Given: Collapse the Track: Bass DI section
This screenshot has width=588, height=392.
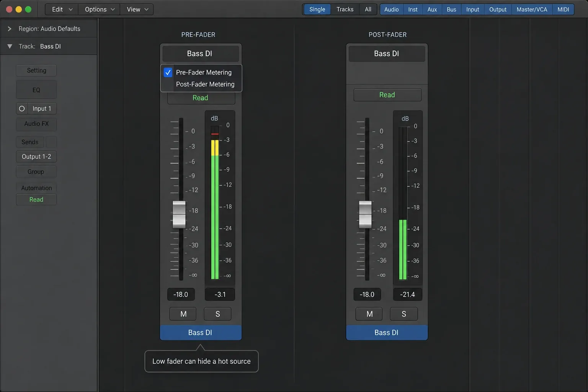Looking at the screenshot, I should click(10, 46).
